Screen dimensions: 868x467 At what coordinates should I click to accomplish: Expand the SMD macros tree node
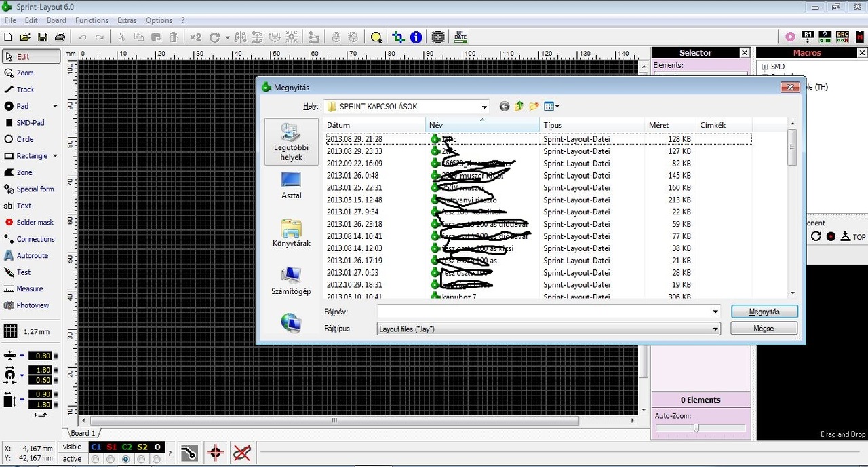(x=765, y=67)
